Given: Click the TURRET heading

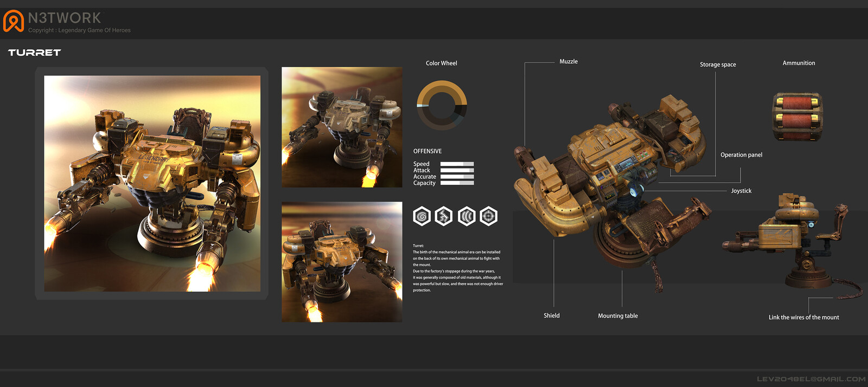Looking at the screenshot, I should tap(34, 53).
